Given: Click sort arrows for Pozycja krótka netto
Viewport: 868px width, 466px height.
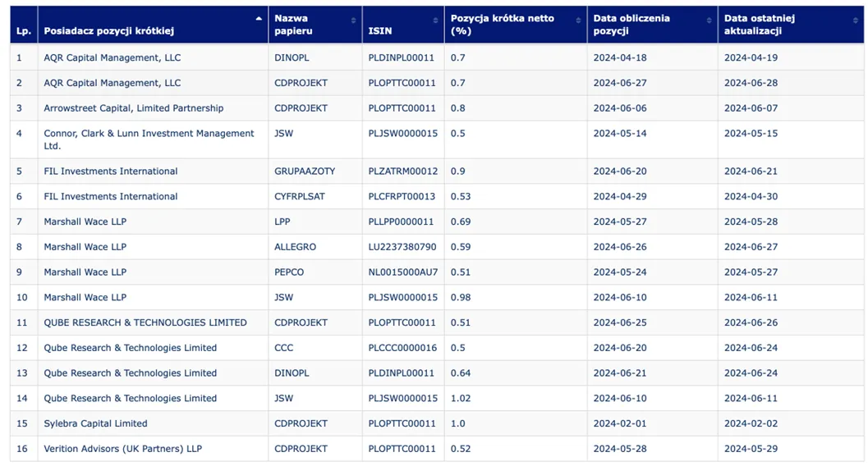Looking at the screenshot, I should pos(578,21).
